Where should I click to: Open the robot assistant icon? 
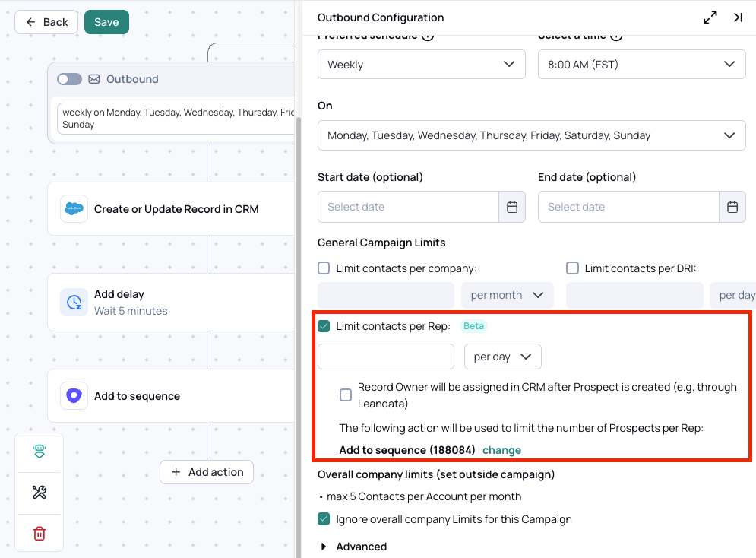pos(40,452)
